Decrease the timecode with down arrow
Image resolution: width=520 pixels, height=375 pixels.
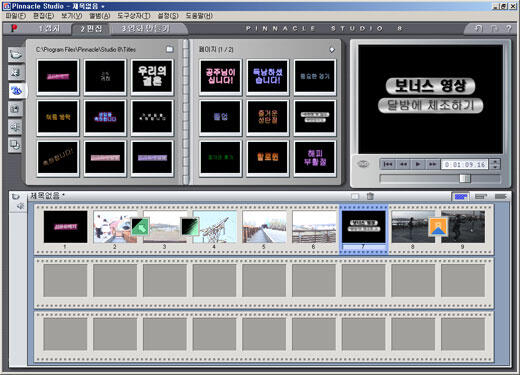495,167
